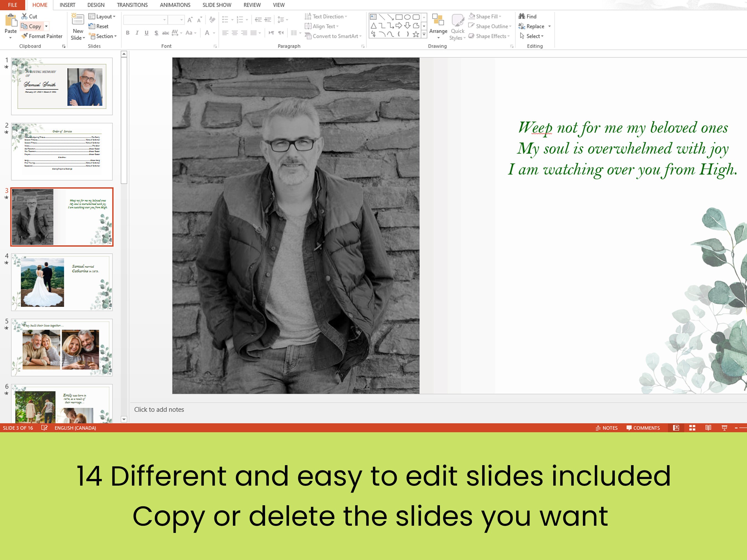Open the Section dropdown
This screenshot has width=747, height=560.
coord(102,36)
